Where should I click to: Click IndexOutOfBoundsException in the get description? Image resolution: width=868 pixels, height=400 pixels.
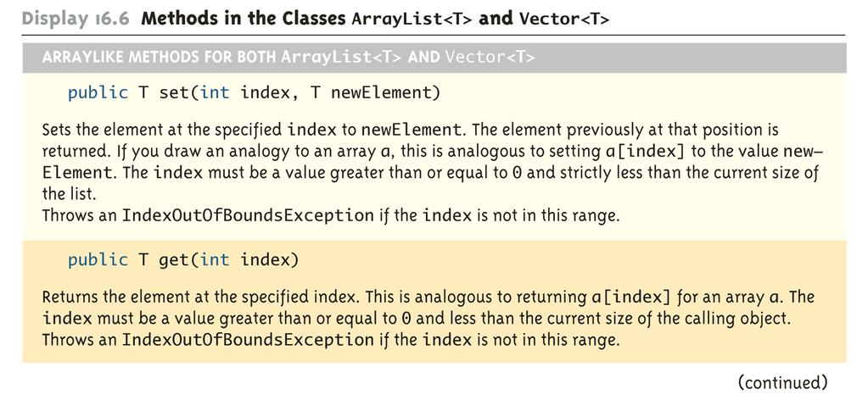click(x=248, y=339)
